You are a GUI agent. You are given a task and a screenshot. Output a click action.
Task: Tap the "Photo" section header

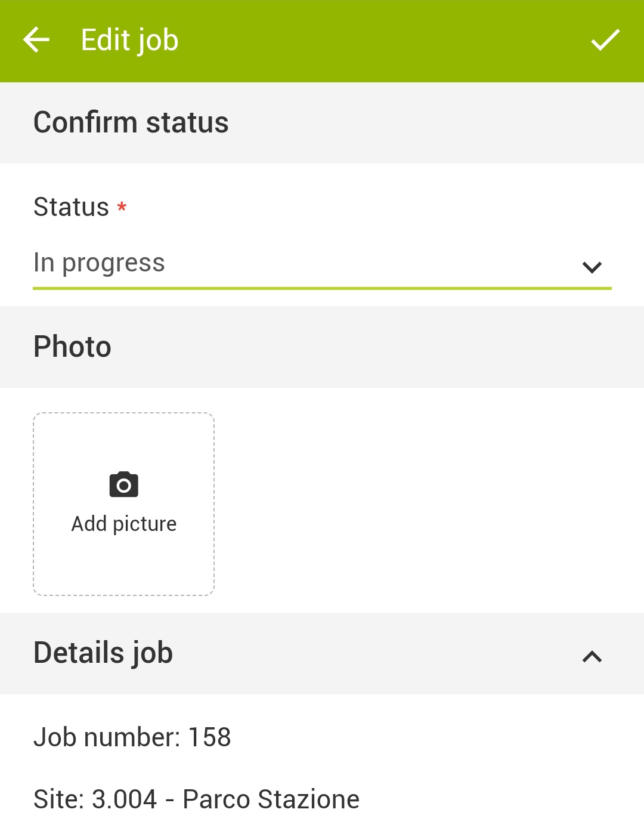(x=72, y=347)
